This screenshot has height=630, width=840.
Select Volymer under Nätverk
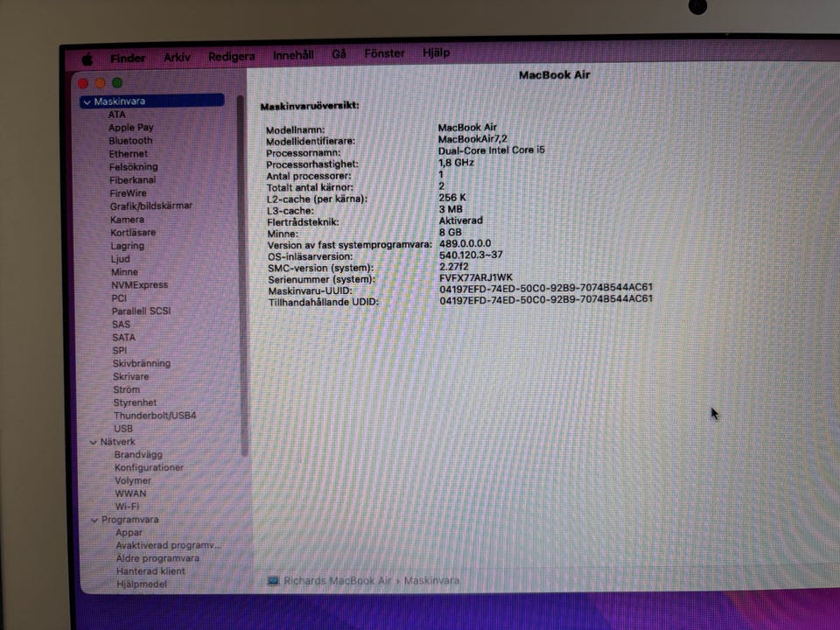point(133,480)
